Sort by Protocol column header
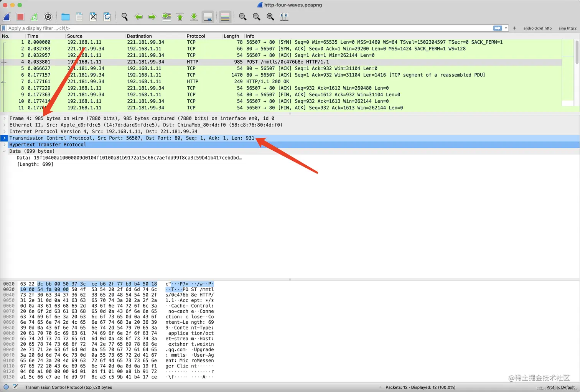580x392 pixels. pyautogui.click(x=204, y=36)
